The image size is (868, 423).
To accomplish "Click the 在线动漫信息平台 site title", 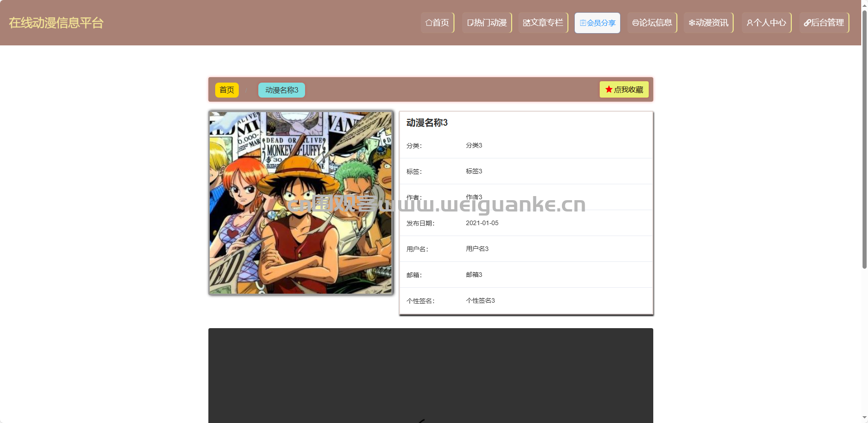I will (x=56, y=23).
